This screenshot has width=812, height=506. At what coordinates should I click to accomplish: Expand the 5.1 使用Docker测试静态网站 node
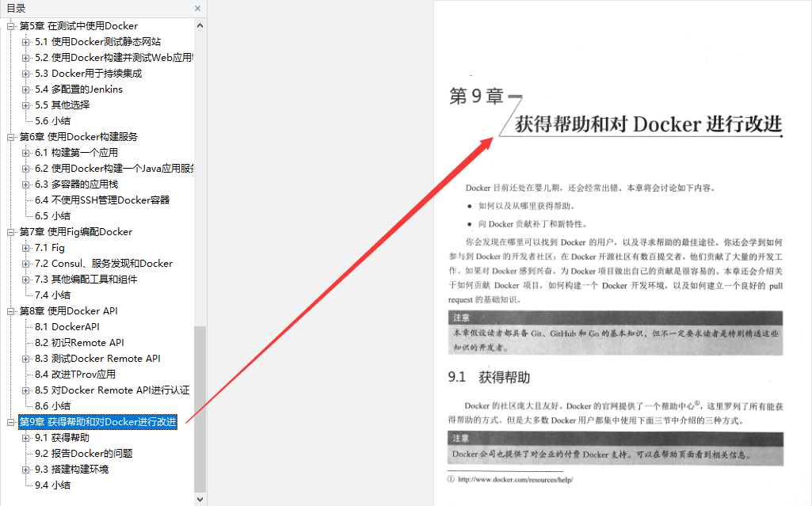[x=26, y=42]
